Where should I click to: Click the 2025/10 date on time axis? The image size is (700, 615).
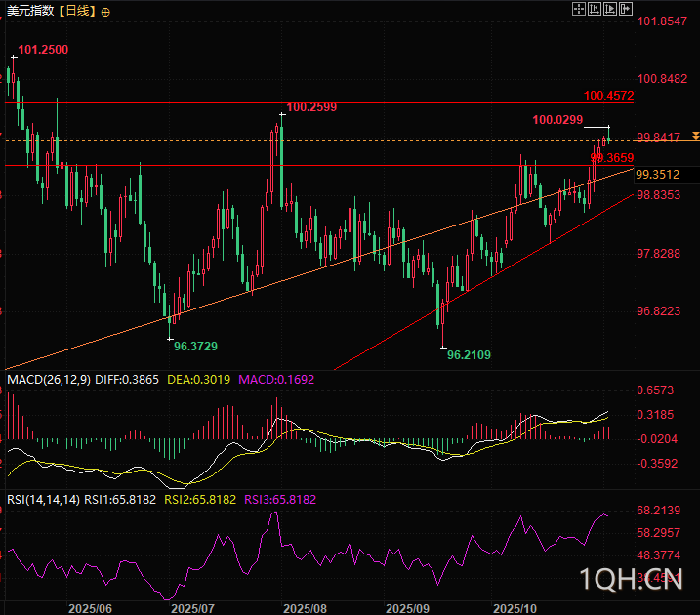coord(513,607)
